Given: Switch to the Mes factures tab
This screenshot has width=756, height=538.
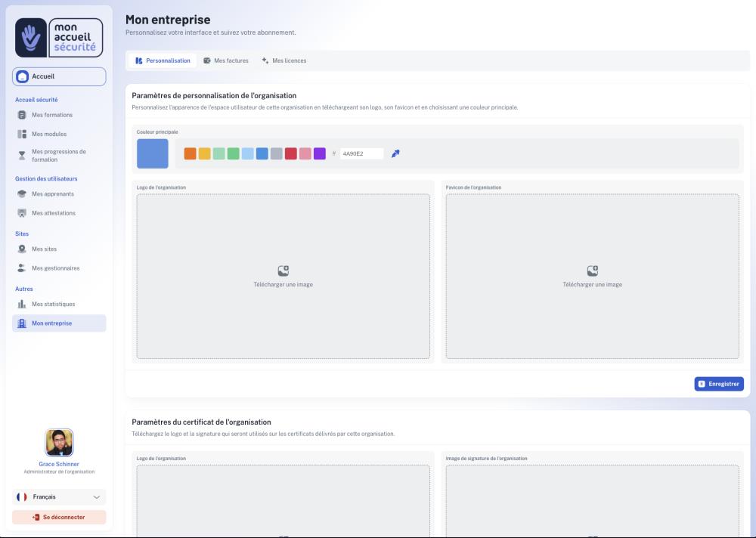Looking at the screenshot, I should tap(226, 60).
